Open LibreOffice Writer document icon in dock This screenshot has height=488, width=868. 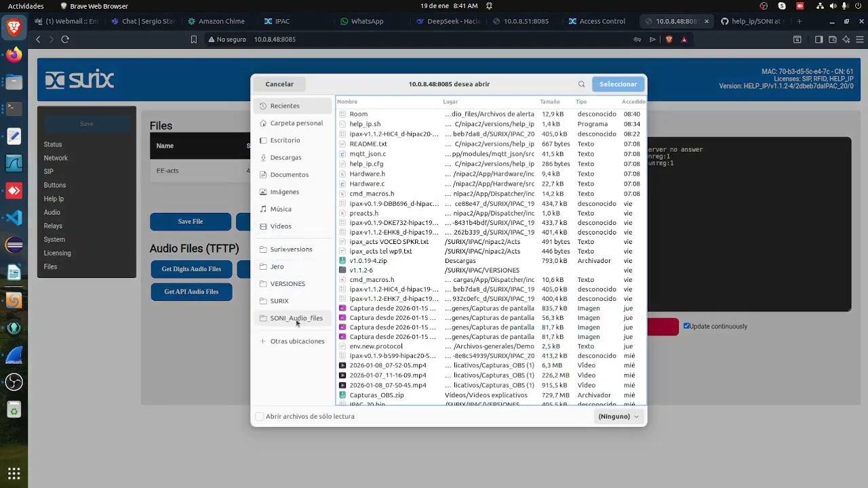coord(14,272)
